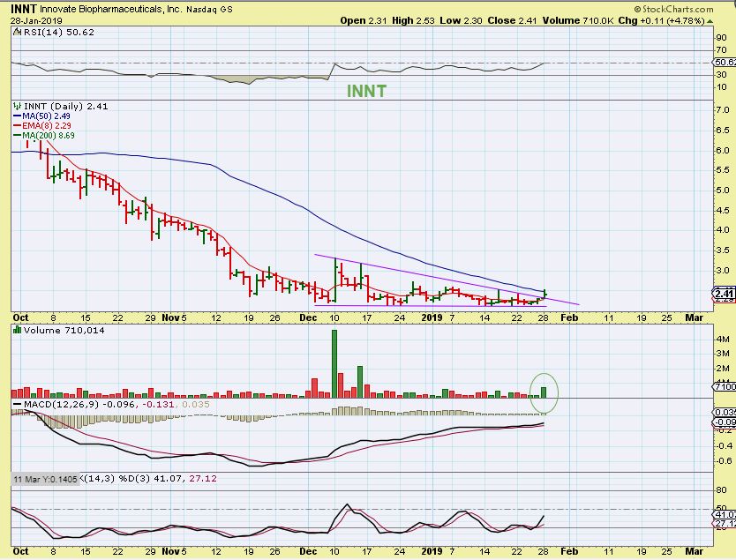Click the 11 Mar Y:0.1405 cursor tooltip
This screenshot has width=736, height=560.
point(45,479)
